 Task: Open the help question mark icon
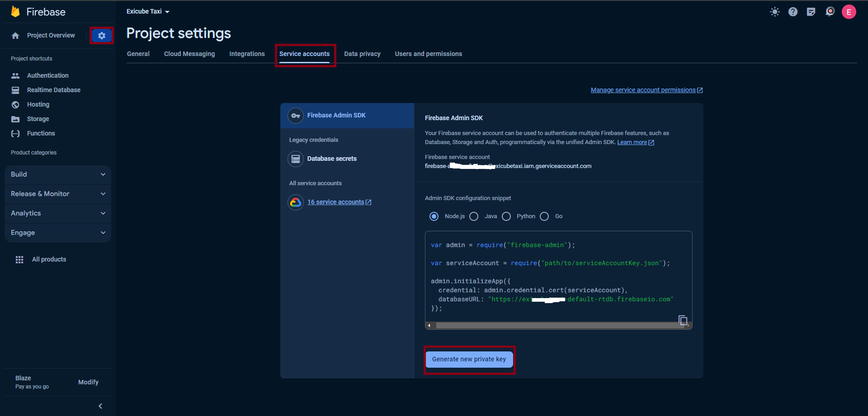coord(793,12)
